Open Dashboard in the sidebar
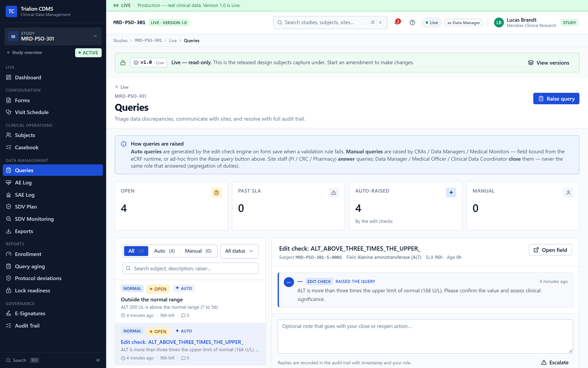The width and height of the screenshot is (588, 368). coord(53,78)
